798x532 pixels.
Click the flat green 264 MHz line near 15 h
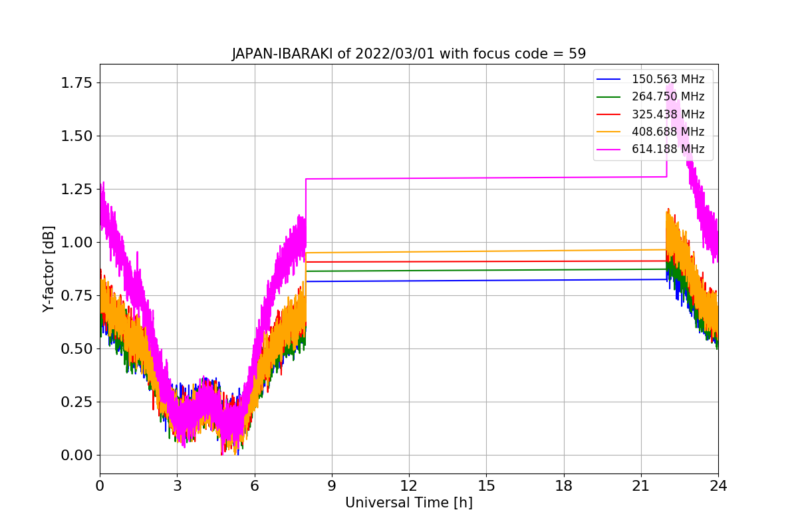click(486, 270)
